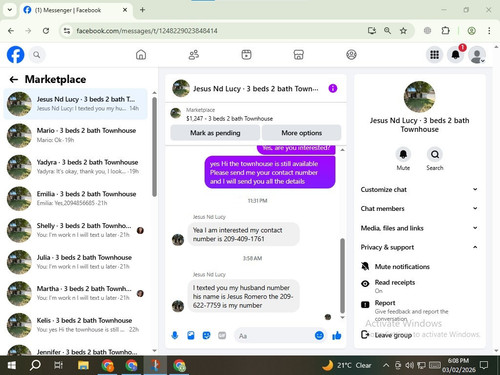This screenshot has height=375, width=500.
Task: Open the notifications bell in the header
Action: 456,55
